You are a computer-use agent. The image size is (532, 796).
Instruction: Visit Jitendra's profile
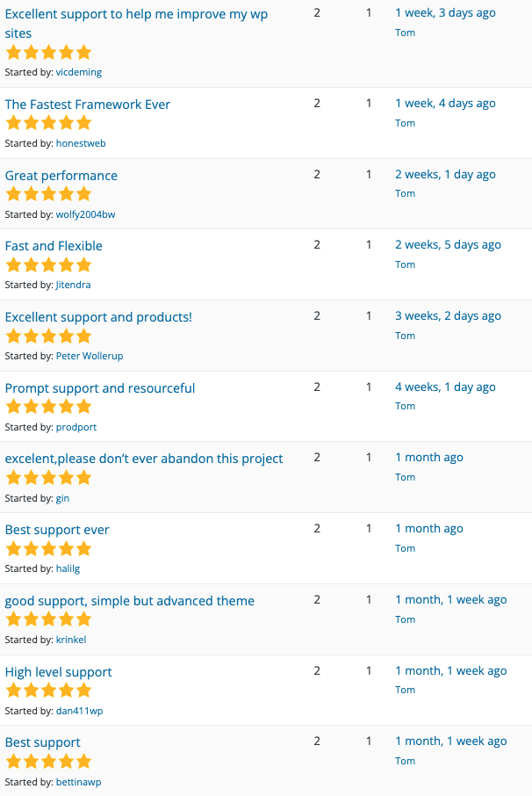[73, 285]
